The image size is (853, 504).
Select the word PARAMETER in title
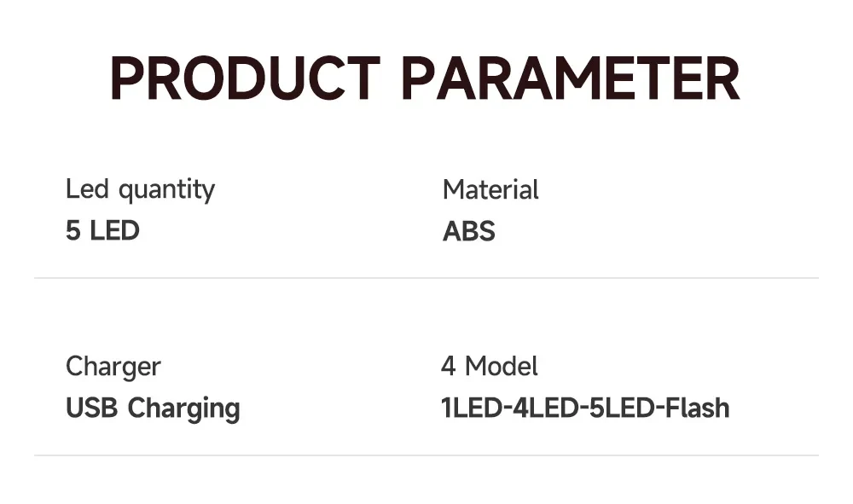571,78
